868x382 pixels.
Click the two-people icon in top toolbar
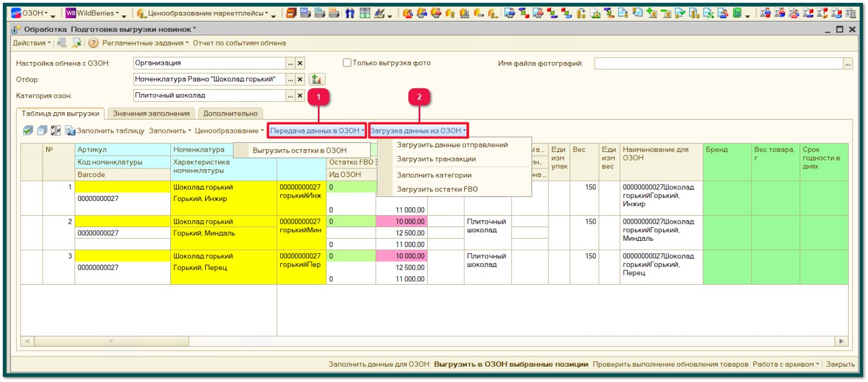(350, 13)
